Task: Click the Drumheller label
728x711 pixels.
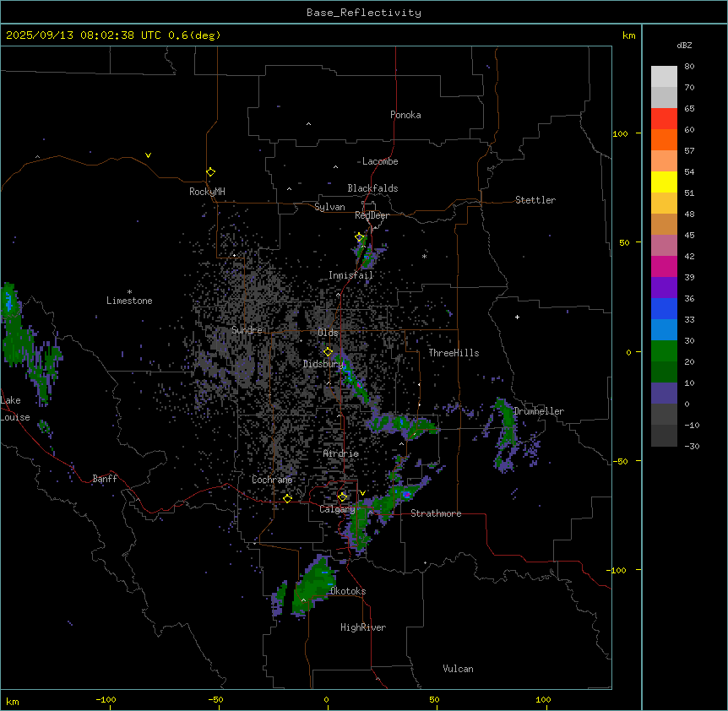Action: point(539,411)
